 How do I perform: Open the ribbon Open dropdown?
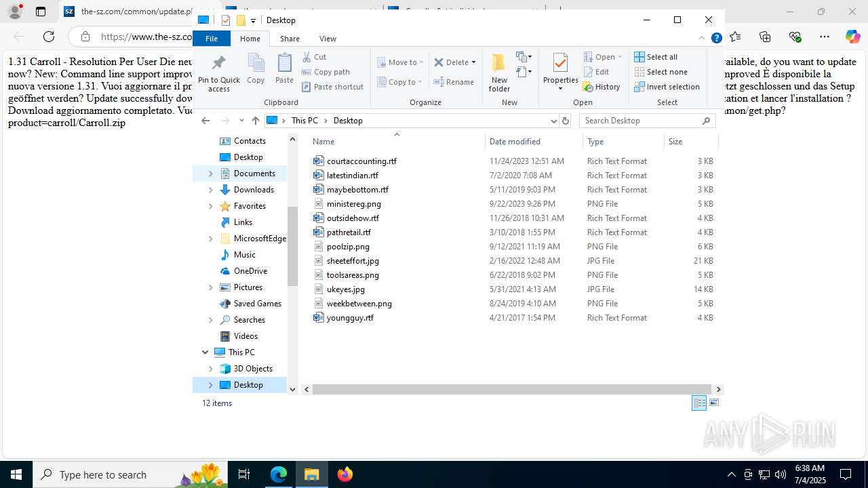pos(602,57)
